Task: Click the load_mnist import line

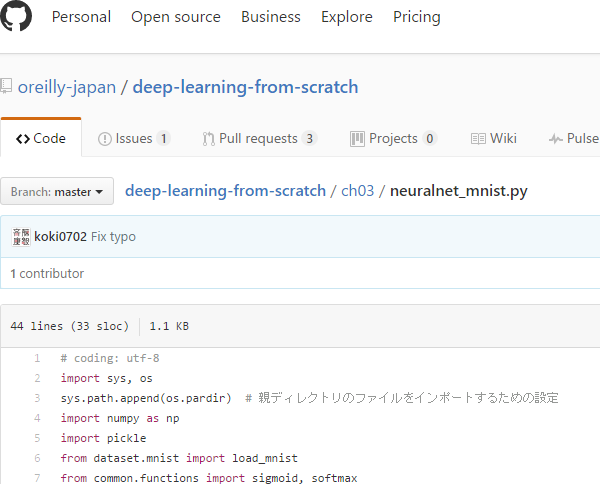Action: [179, 458]
